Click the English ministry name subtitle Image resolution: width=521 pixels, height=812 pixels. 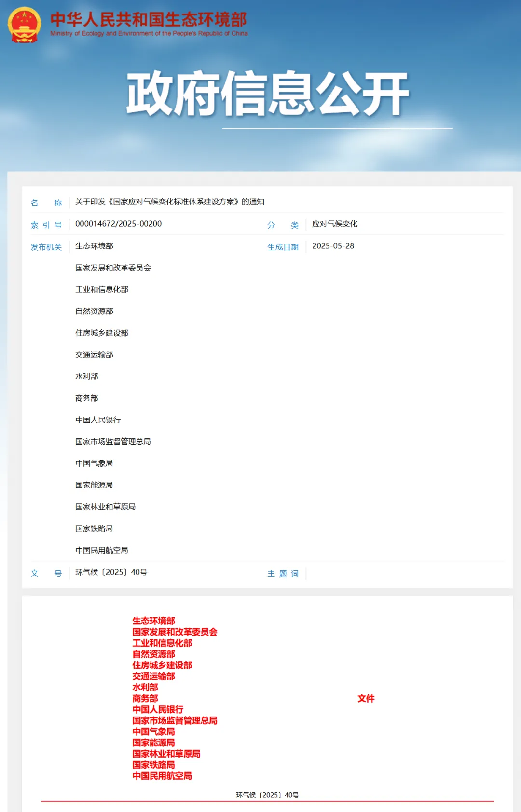(149, 33)
